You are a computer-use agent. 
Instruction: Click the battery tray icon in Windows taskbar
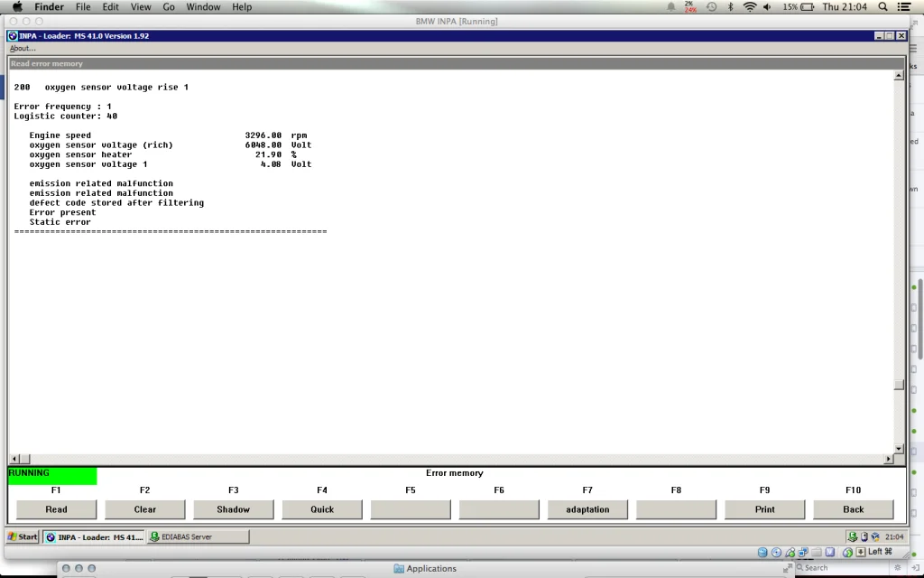(x=864, y=536)
